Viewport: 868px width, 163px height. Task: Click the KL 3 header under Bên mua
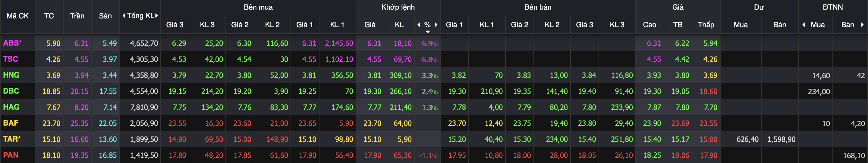pyautogui.click(x=207, y=25)
